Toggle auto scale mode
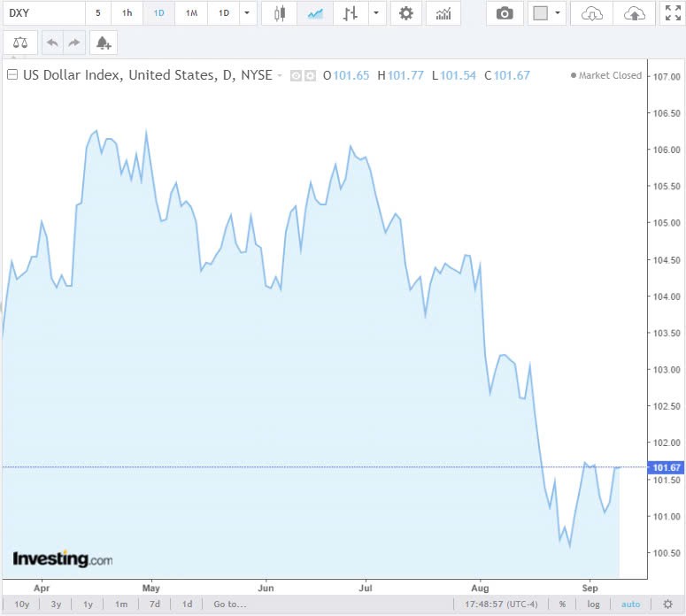 (630, 604)
